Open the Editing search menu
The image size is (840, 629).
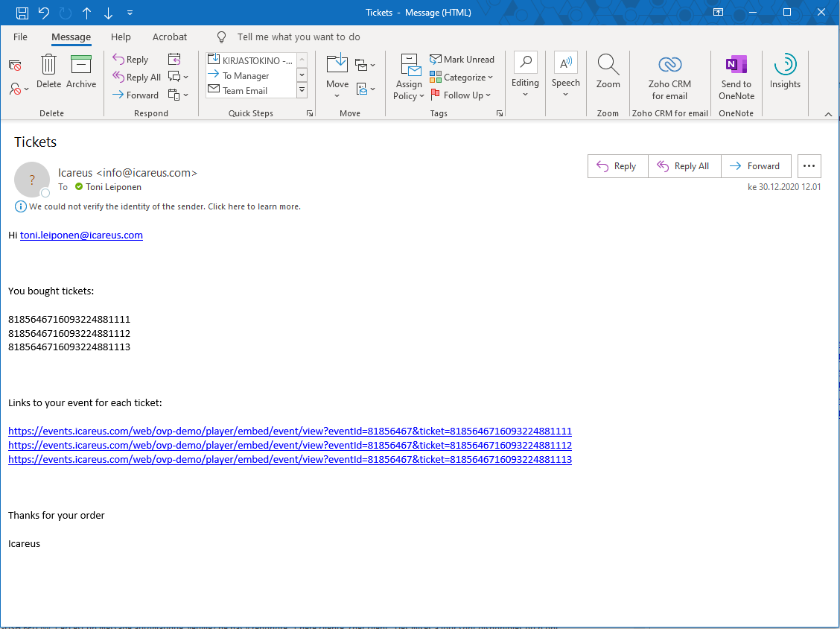pyautogui.click(x=525, y=75)
